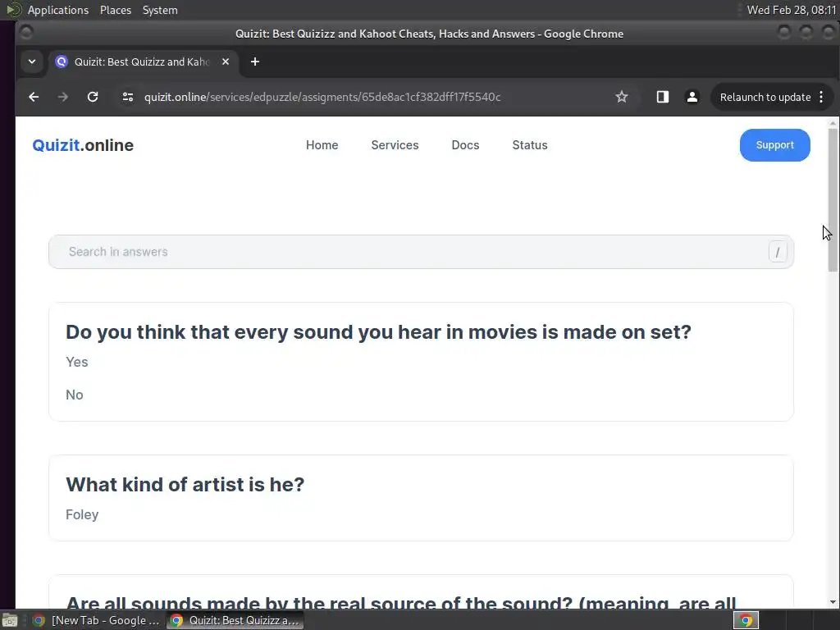Open the Docs link
Viewport: 840px width, 630px height.
coord(465,145)
